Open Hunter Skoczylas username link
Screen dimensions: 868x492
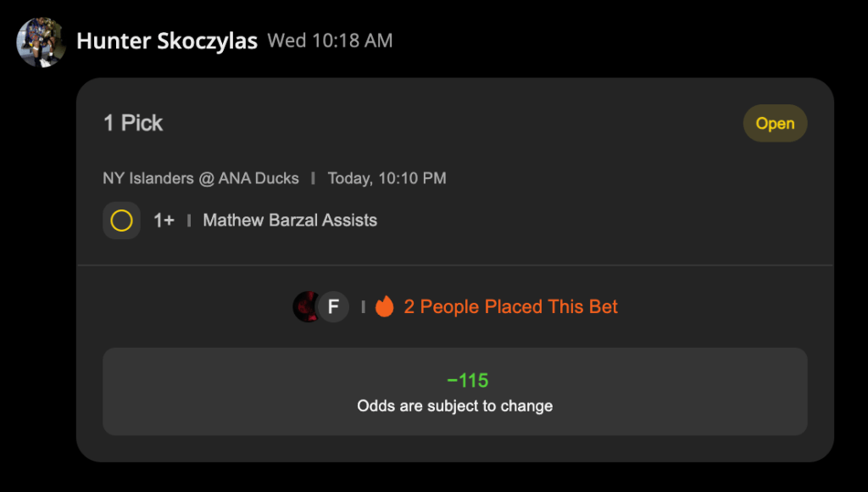point(167,41)
